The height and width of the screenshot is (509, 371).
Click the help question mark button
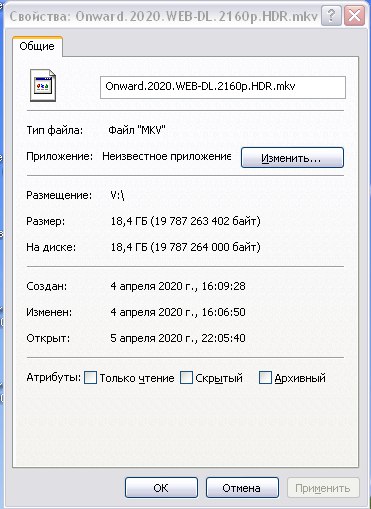pyautogui.click(x=331, y=16)
